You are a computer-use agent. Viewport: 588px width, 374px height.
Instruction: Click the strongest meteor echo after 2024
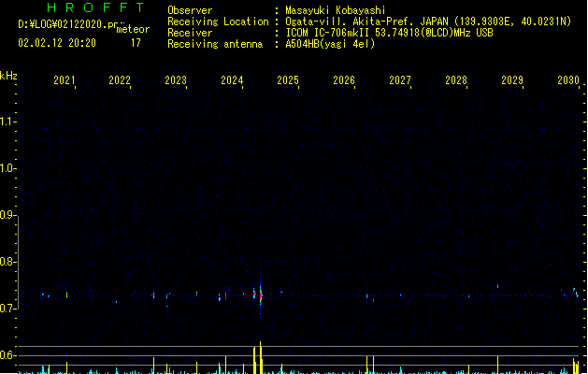[x=261, y=295]
